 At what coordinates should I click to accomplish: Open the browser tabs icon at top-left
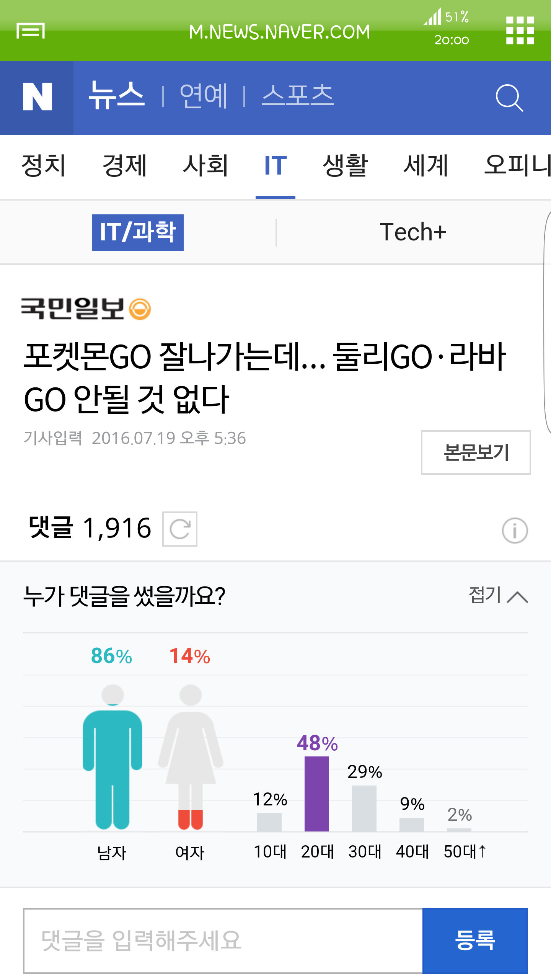point(31,31)
